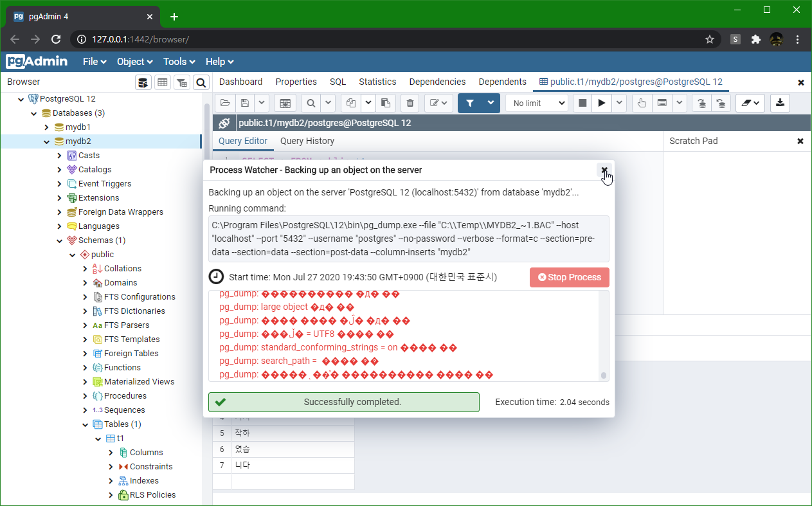Open the Object menu
812x506 pixels.
pos(134,62)
